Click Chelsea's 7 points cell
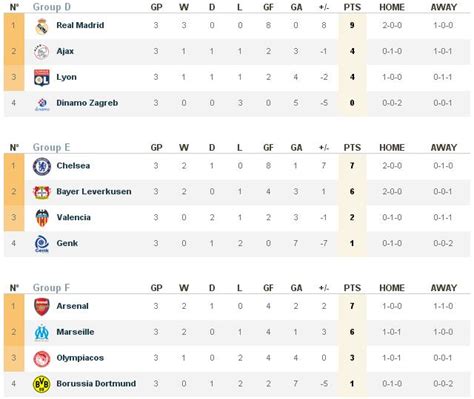 point(352,166)
